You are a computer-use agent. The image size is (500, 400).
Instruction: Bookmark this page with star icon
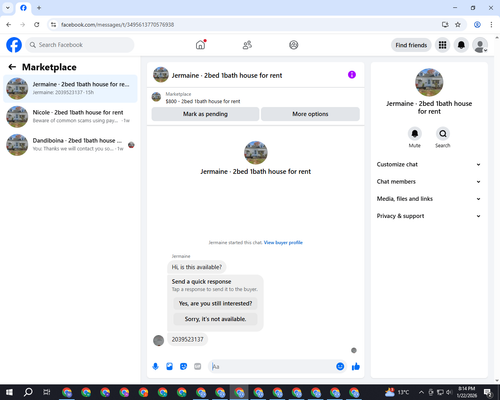click(458, 25)
